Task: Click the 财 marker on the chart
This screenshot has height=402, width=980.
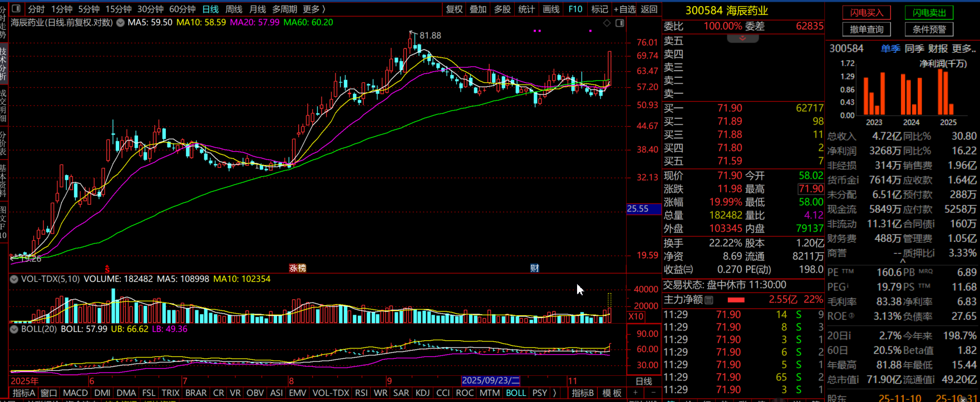Action: pos(534,268)
